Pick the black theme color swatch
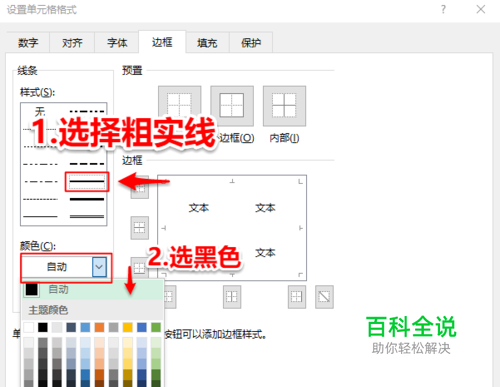The height and width of the screenshot is (387, 500). (43, 327)
